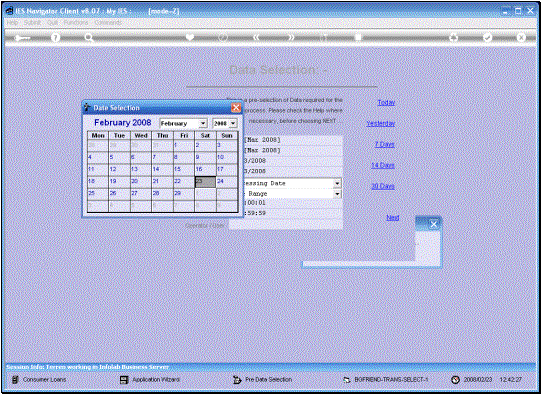
Task: Open the Processing Date dropdown arrow
Action: click(x=337, y=183)
